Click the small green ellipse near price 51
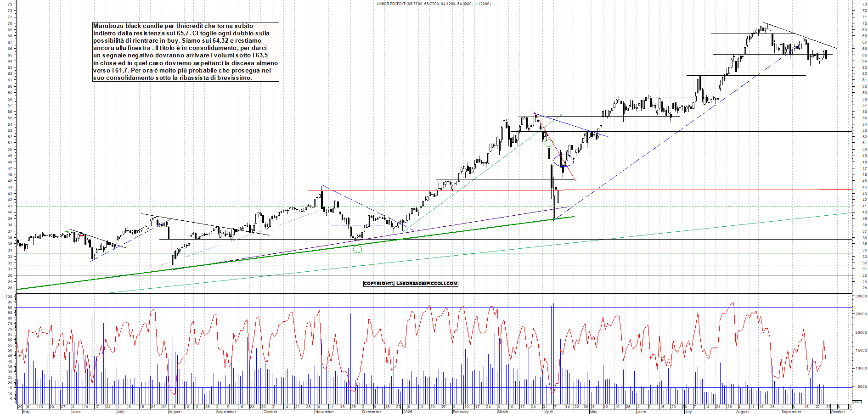The width and height of the screenshot is (868, 414). [x=548, y=143]
